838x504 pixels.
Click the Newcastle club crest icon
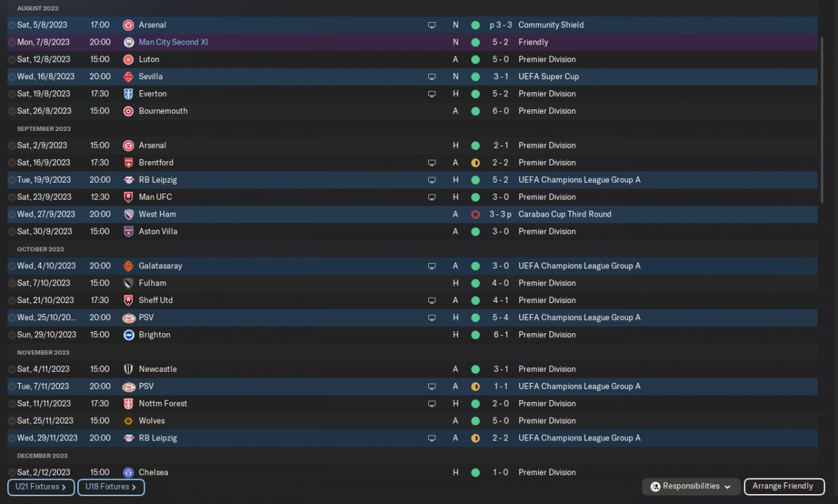(128, 369)
